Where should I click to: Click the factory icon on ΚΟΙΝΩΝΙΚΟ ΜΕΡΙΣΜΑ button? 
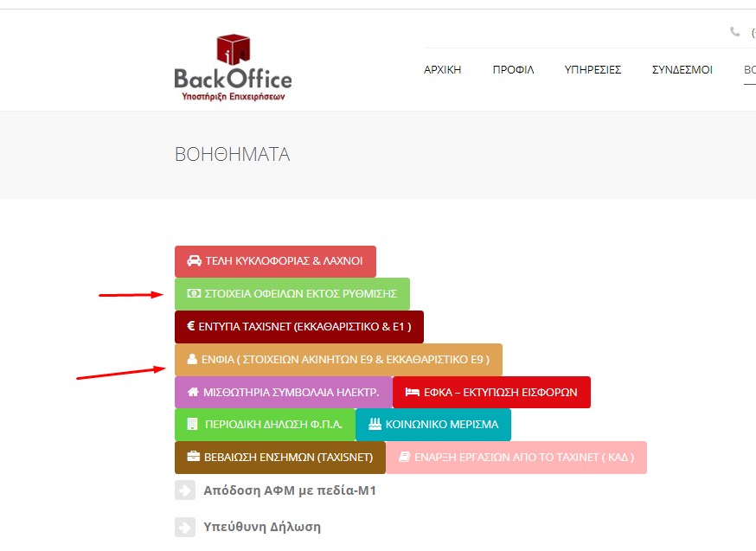point(374,425)
